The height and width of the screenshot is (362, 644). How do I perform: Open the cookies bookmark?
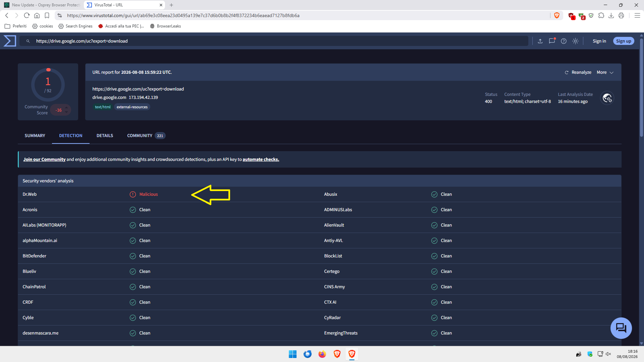tap(43, 26)
